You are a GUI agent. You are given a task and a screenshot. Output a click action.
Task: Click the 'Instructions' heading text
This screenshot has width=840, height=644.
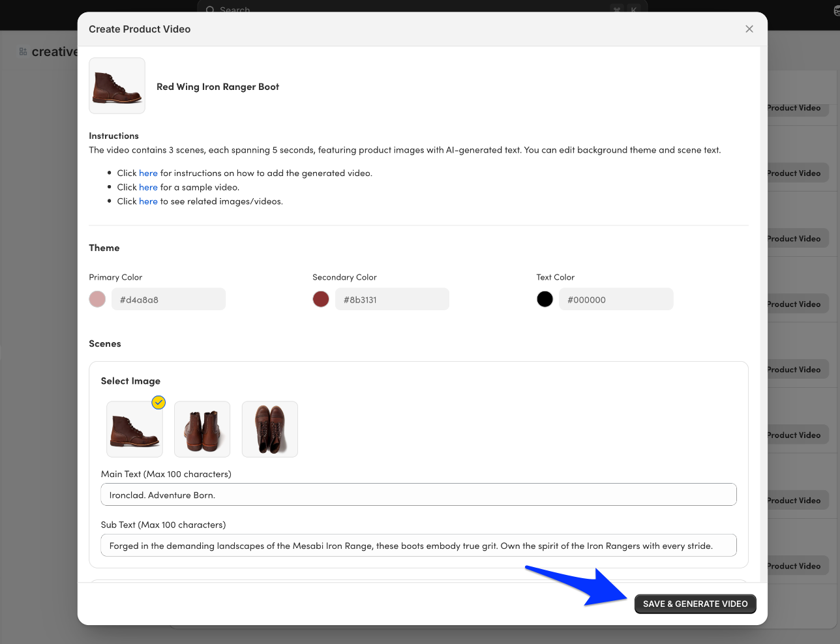pyautogui.click(x=114, y=136)
